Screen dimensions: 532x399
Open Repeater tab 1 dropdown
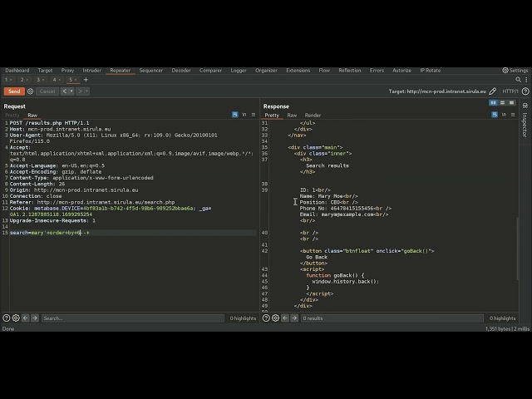tap(11, 80)
